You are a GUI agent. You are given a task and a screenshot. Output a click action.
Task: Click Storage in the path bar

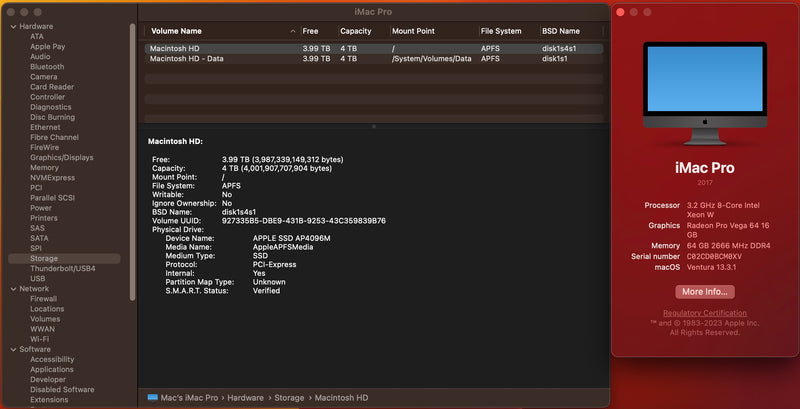(x=289, y=398)
